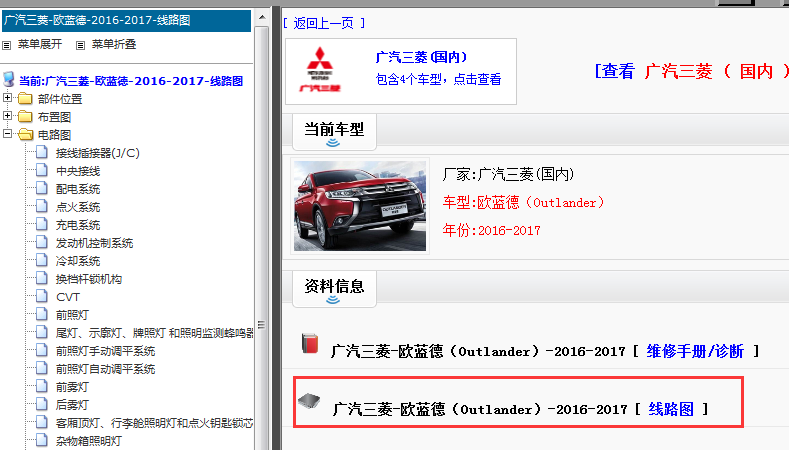Click the panel splitter grip handle
Viewport: 789px width, 450px height.
pyautogui.click(x=261, y=325)
